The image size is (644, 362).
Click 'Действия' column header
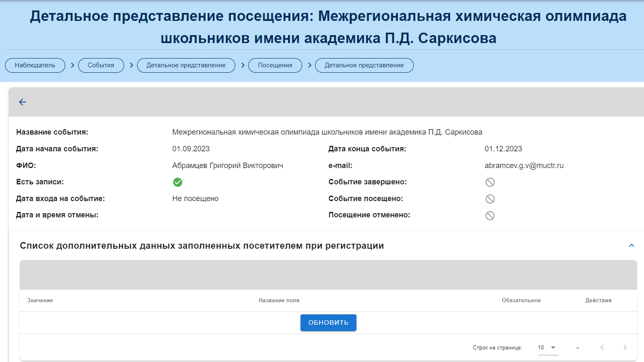(598, 301)
